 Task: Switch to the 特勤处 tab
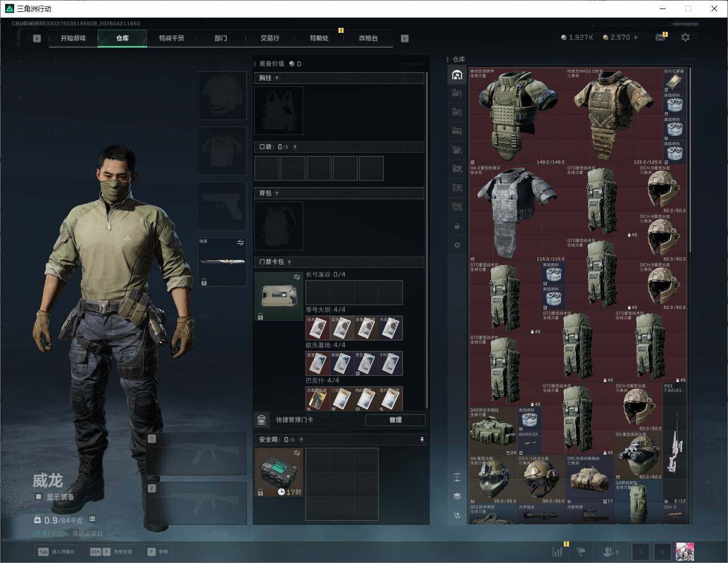coord(319,38)
